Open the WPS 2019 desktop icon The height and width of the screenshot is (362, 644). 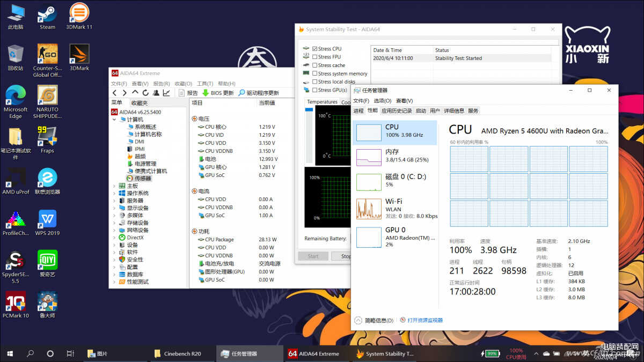pyautogui.click(x=47, y=223)
